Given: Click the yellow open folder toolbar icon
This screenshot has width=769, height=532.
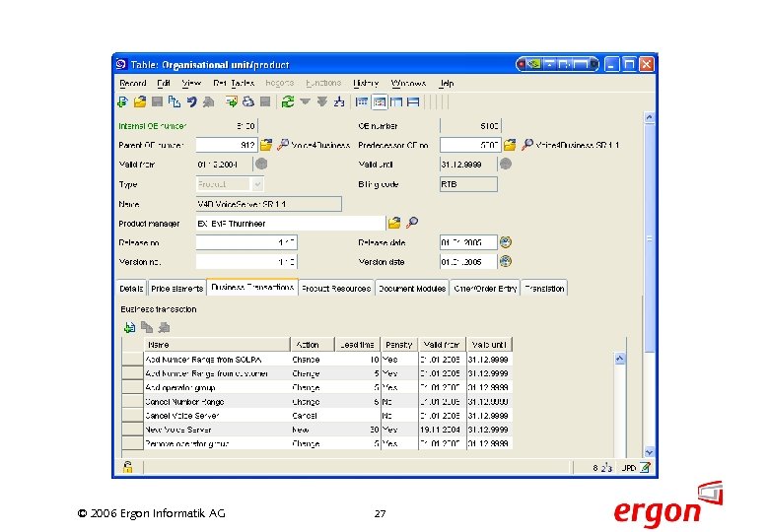Looking at the screenshot, I should point(140,101).
